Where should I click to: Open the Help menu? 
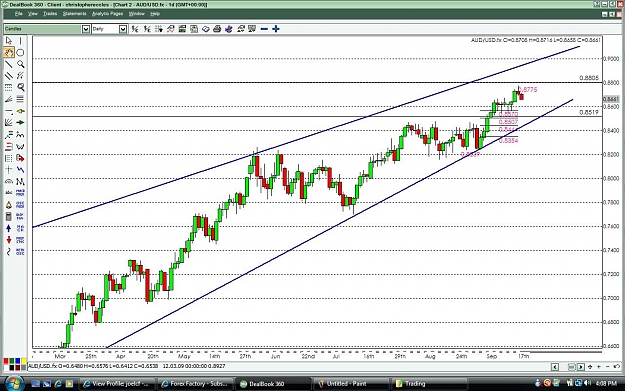point(155,14)
